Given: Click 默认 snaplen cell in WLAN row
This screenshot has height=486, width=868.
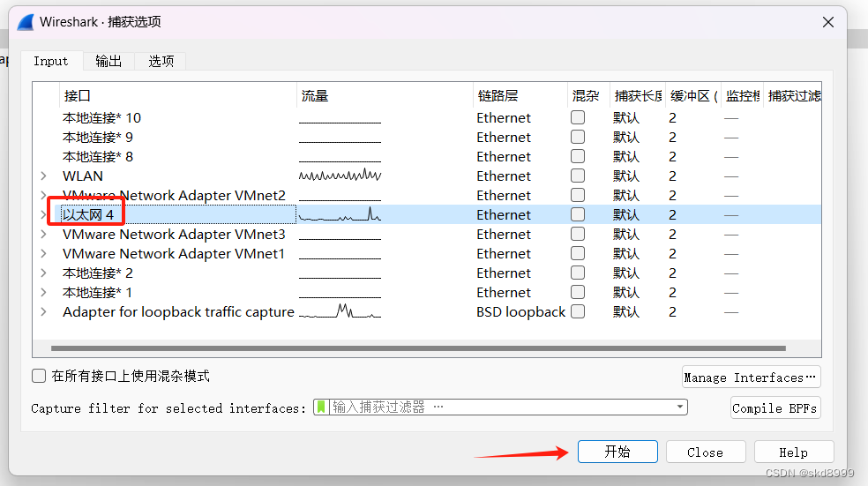Looking at the screenshot, I should [x=626, y=176].
